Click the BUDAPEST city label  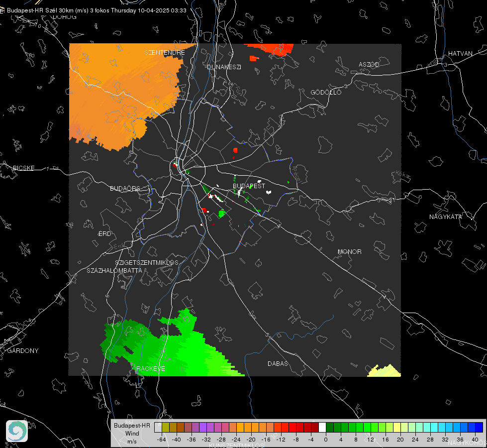point(249,186)
